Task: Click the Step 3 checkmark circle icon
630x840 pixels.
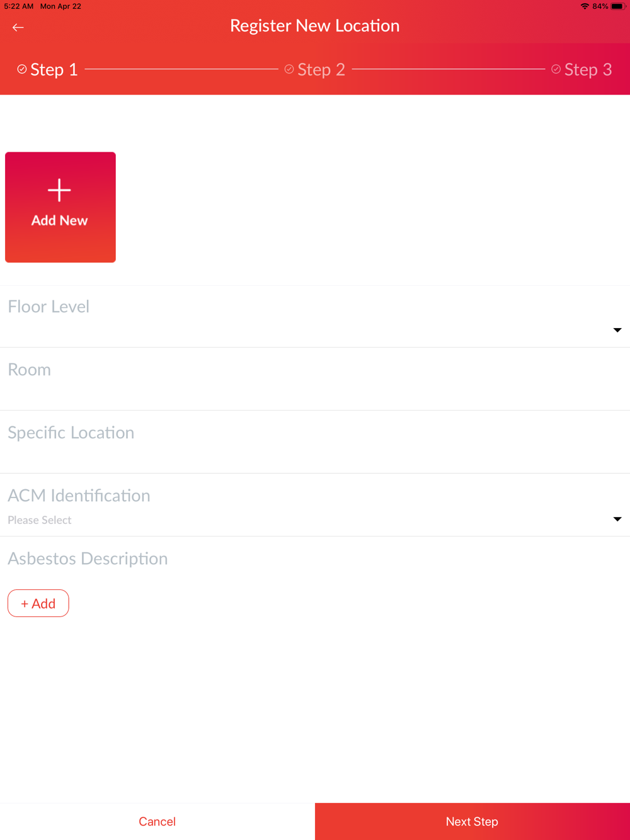Action: [x=556, y=69]
